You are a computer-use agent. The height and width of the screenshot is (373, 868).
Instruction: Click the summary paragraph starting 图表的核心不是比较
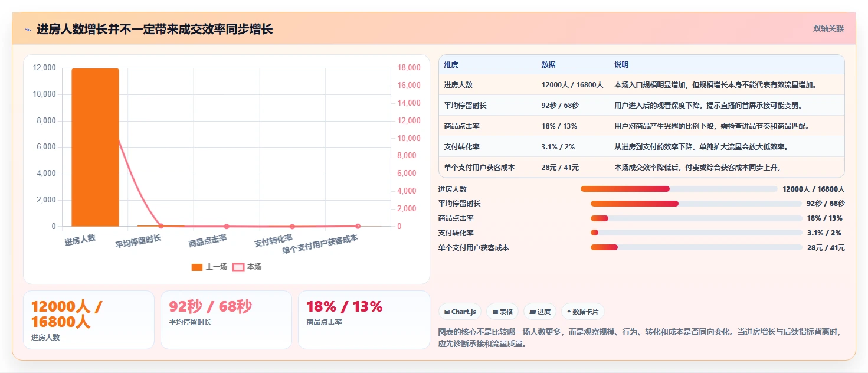pyautogui.click(x=640, y=338)
